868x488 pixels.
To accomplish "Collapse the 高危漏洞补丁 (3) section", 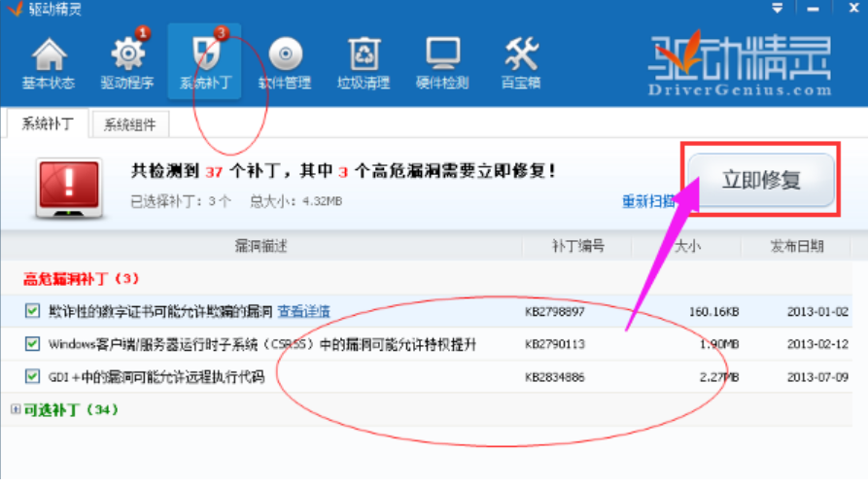I will (82, 278).
